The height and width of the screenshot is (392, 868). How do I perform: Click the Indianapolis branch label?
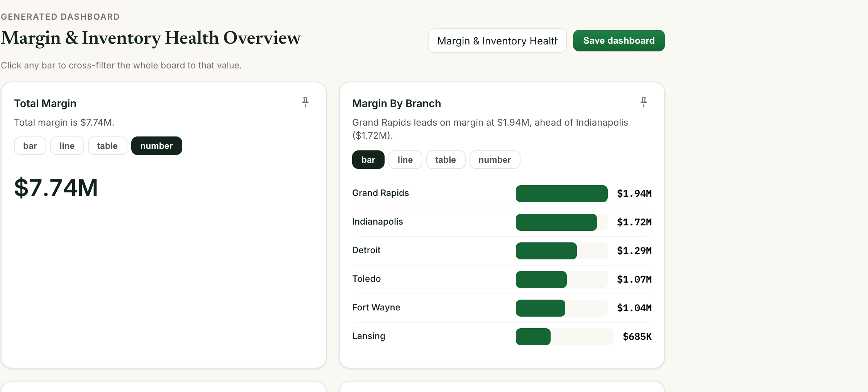click(x=378, y=222)
